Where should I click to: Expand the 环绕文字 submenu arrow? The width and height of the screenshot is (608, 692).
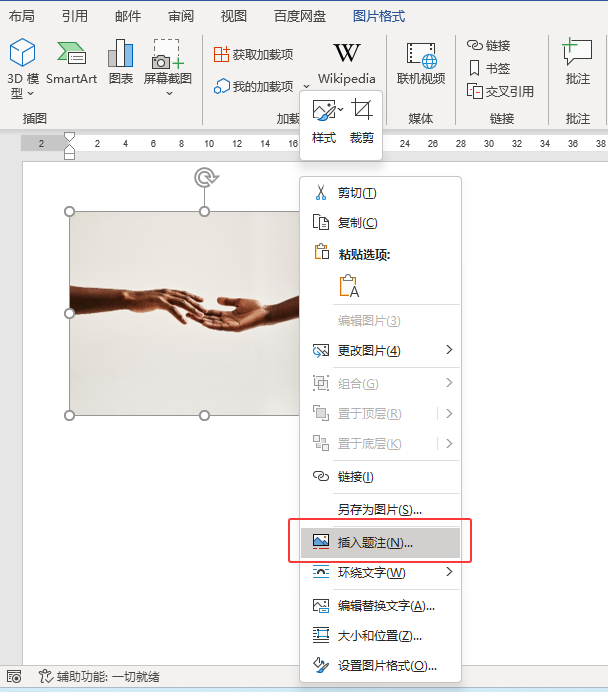449,572
